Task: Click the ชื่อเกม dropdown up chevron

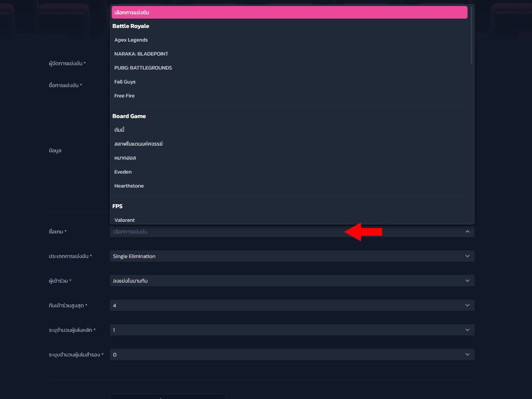Action: coord(467,231)
